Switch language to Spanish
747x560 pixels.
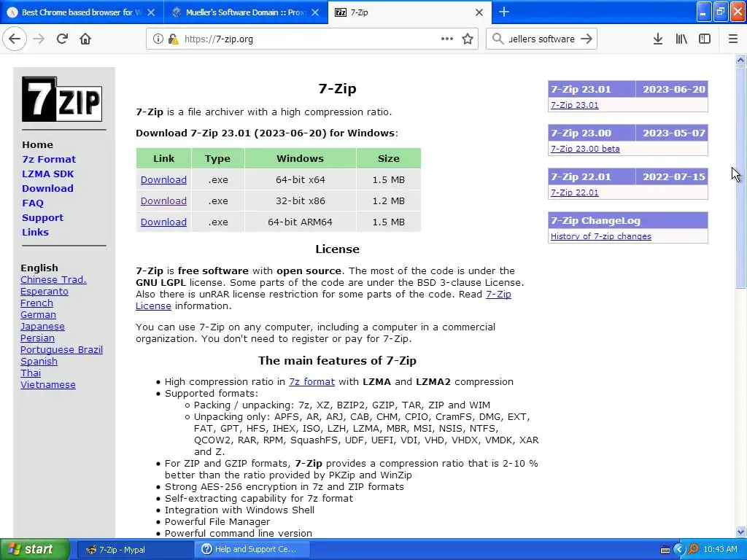[39, 362]
